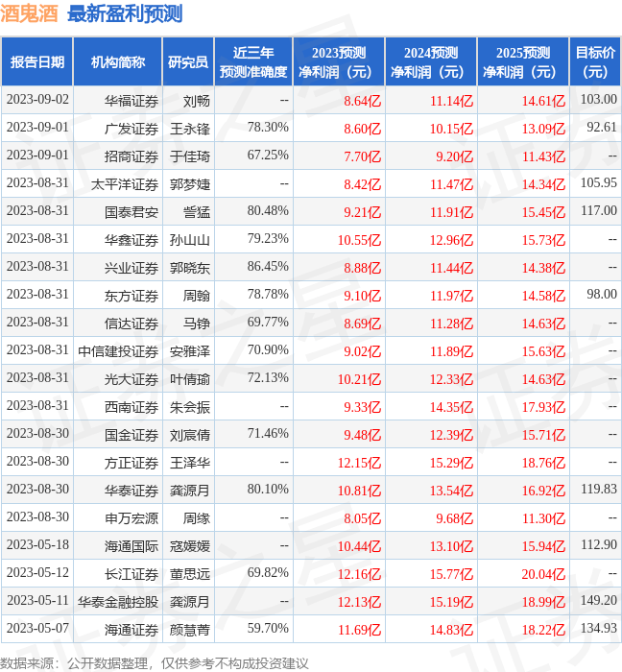This screenshot has height=672, width=622.
Task: Click the 酒鬼酒 title text
Action: pyautogui.click(x=29, y=14)
